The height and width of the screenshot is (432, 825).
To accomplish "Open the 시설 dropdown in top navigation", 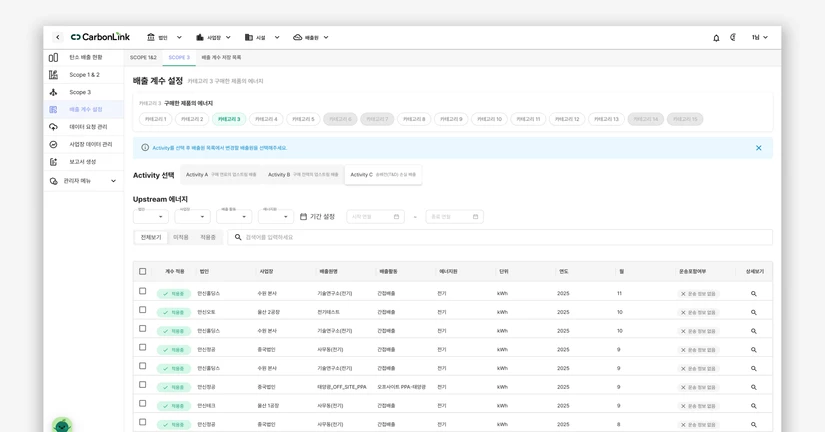I will 262,37.
